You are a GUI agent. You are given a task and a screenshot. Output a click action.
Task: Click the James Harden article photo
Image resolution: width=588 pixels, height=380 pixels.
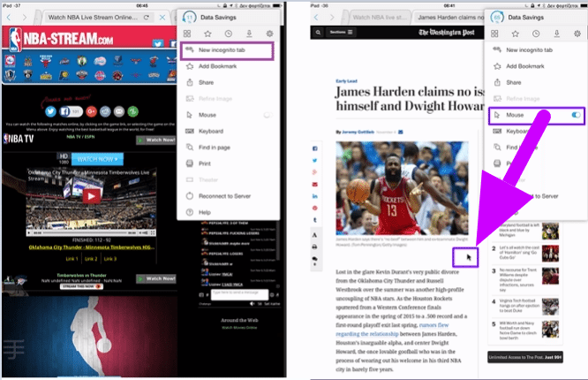pos(402,188)
